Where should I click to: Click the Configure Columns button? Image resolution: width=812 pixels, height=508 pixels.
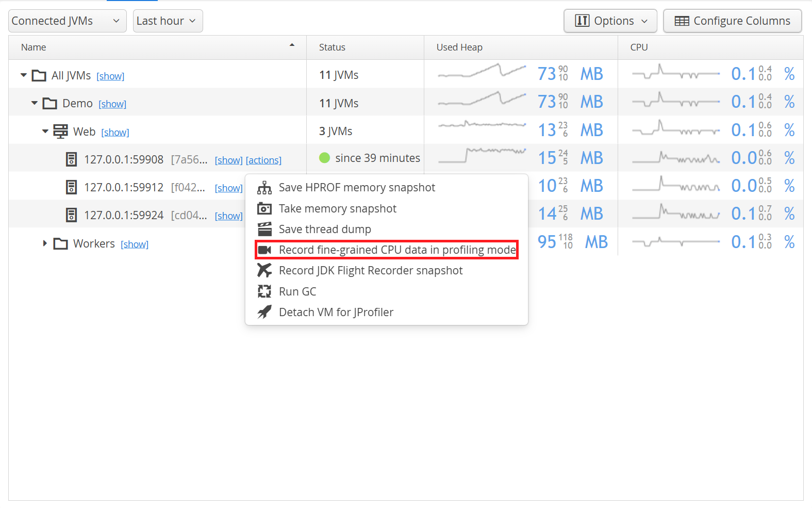coord(733,21)
